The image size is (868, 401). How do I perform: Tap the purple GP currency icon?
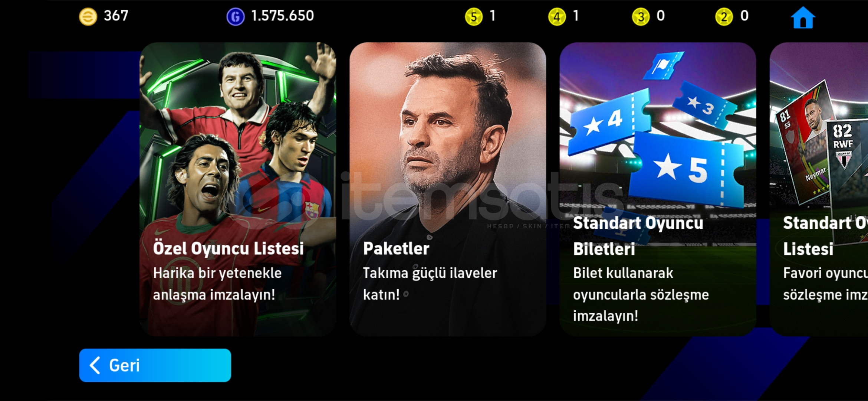[236, 17]
